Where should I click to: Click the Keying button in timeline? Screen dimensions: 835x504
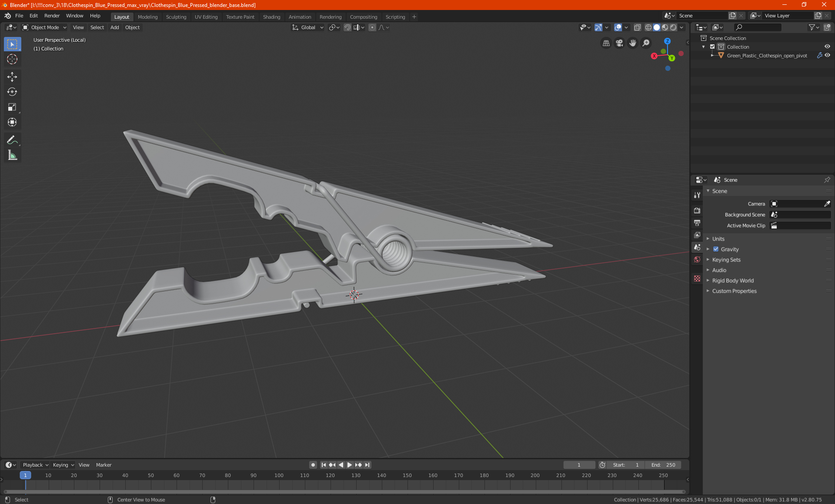coord(63,465)
